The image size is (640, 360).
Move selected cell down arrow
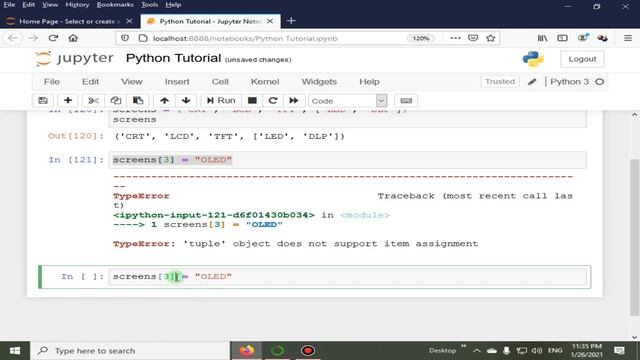click(x=186, y=100)
